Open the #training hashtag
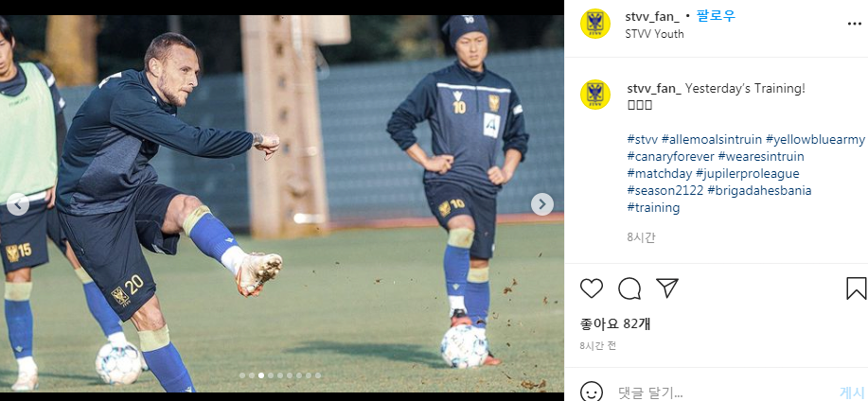Image resolution: width=868 pixels, height=401 pixels. [653, 208]
